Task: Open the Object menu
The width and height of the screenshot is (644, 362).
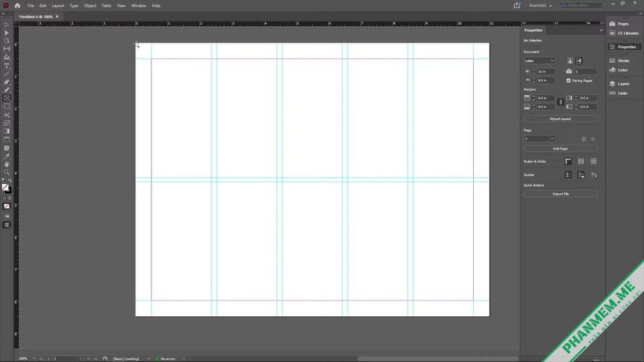Action: pos(90,6)
